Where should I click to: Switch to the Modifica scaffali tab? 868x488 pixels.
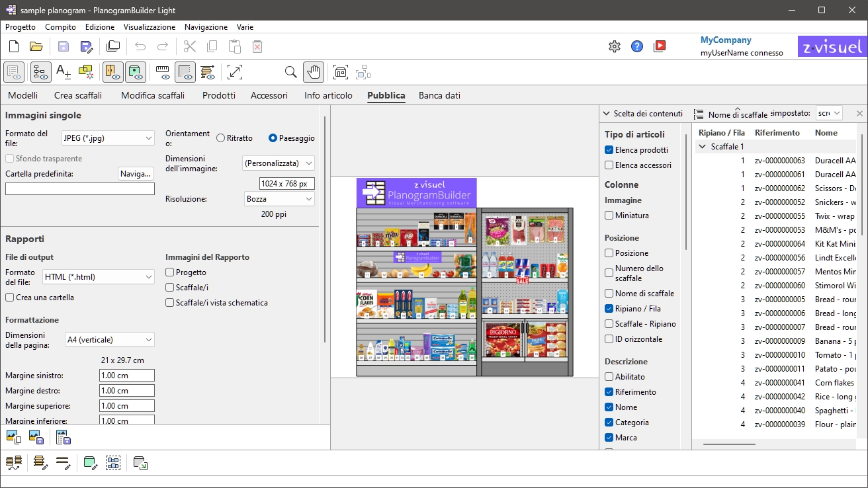(x=153, y=95)
